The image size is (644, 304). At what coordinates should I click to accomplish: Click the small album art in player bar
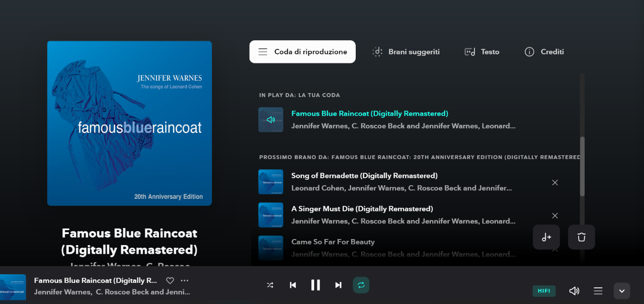coord(13,287)
